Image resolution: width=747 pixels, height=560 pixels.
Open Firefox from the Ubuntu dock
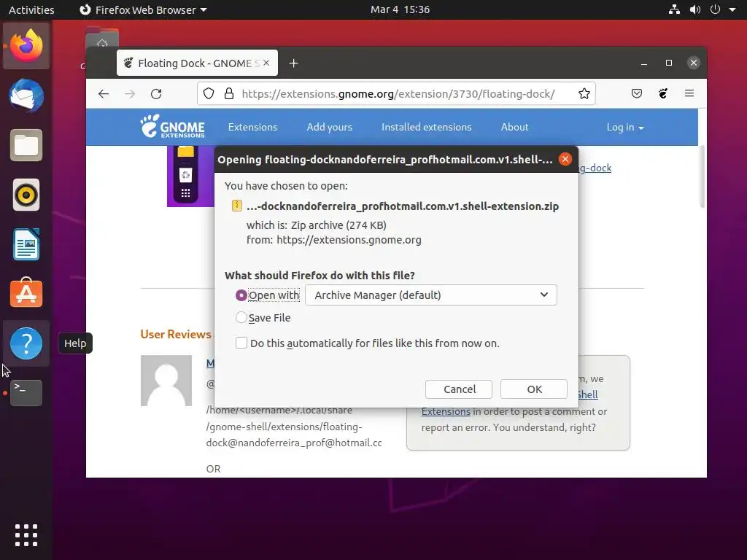click(26, 46)
